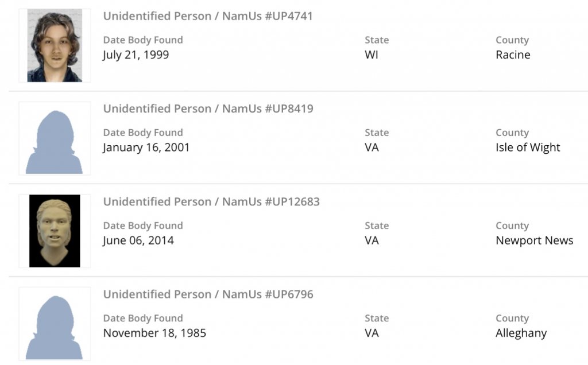Click the Racine county value
The image size is (588, 365).
pos(513,55)
